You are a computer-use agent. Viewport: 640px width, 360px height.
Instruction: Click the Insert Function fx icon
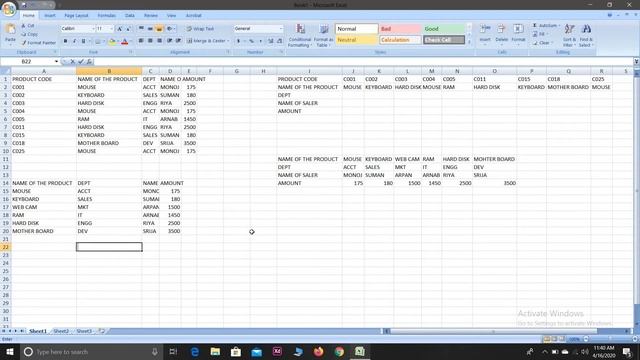pos(89,62)
